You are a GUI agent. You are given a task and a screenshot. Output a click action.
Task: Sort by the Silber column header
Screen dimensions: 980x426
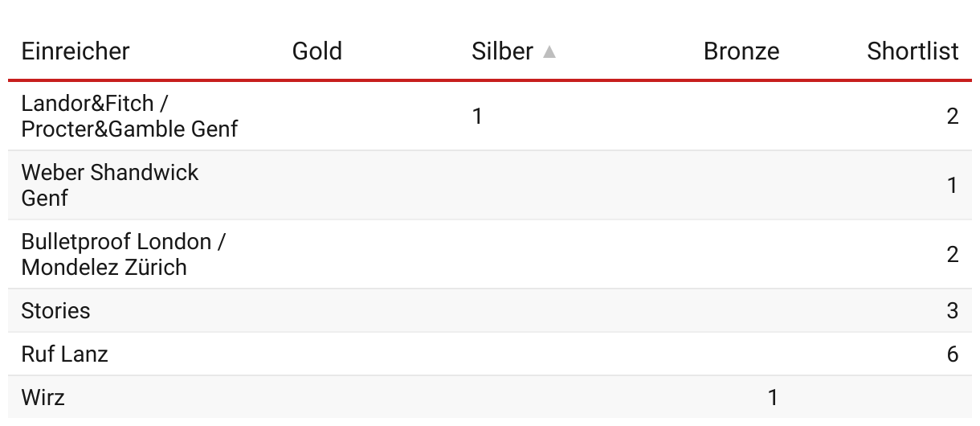click(x=502, y=51)
